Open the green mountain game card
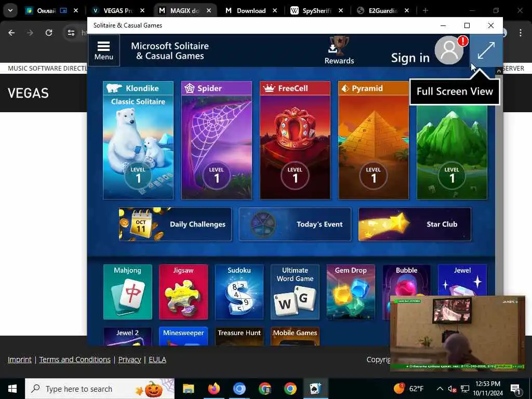The image size is (532, 399). click(x=451, y=152)
